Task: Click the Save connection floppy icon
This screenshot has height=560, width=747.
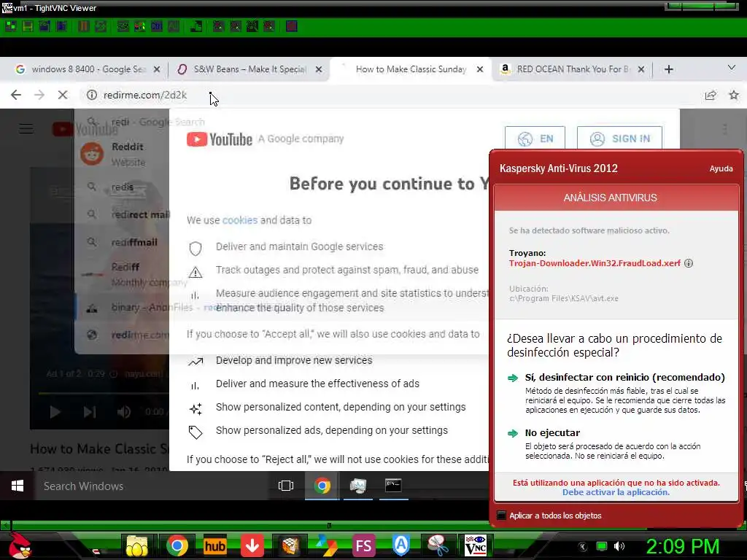Action: 28,26
